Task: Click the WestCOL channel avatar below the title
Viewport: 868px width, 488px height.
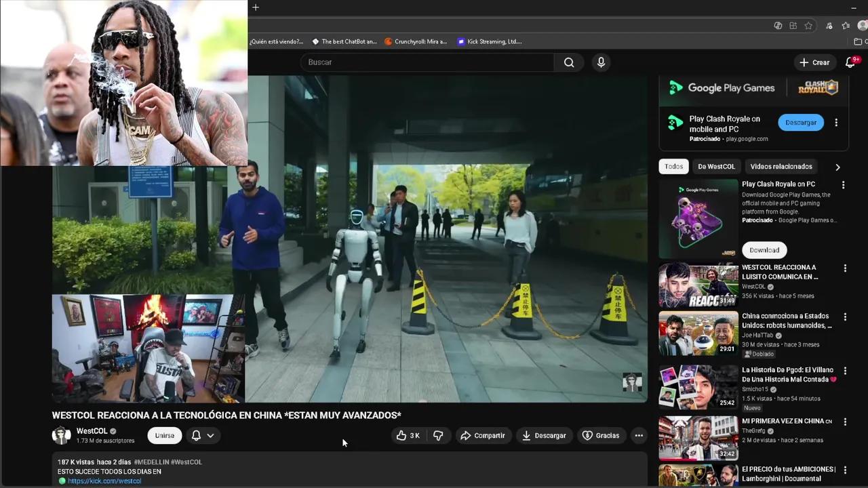Action: [x=62, y=435]
